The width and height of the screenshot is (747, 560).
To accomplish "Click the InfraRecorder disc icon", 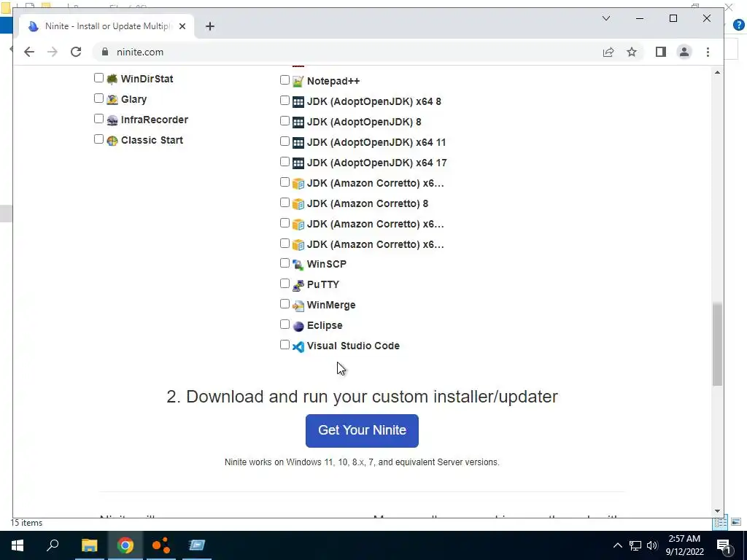I will coord(112,120).
